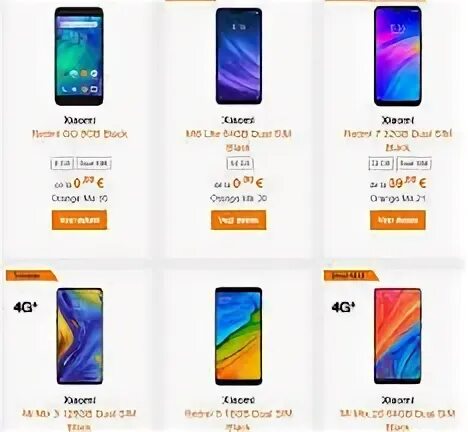
Task: Select the 64 GB storage option for Mi 8 Lite
Action: coord(240,164)
